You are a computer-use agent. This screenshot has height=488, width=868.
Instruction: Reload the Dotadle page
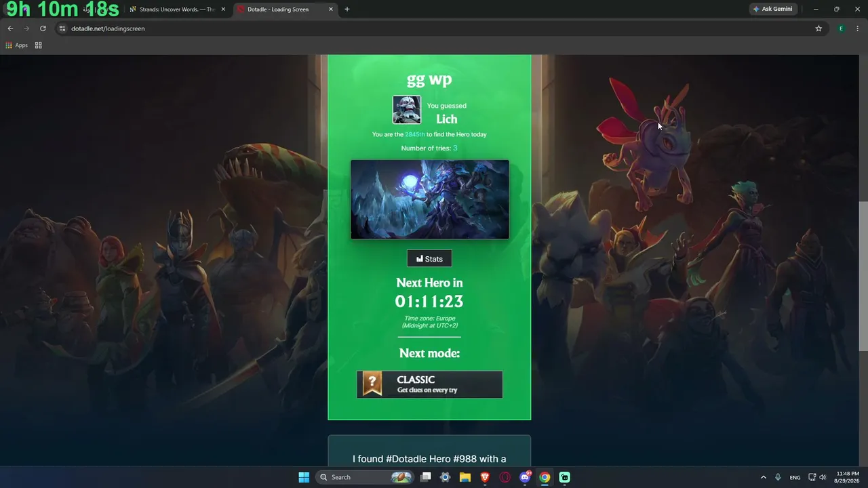coord(43,28)
